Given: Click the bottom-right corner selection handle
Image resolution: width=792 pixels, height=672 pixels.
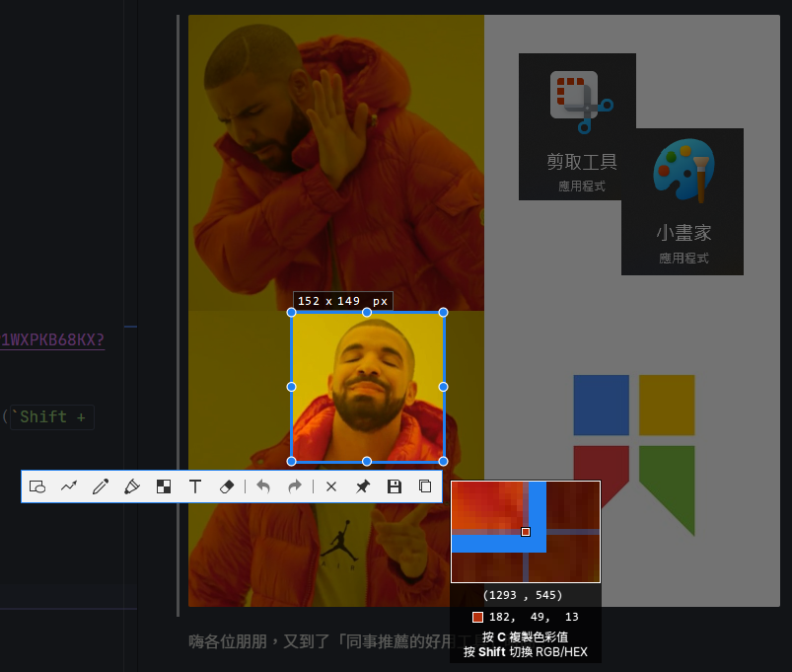Looking at the screenshot, I should click(x=444, y=461).
